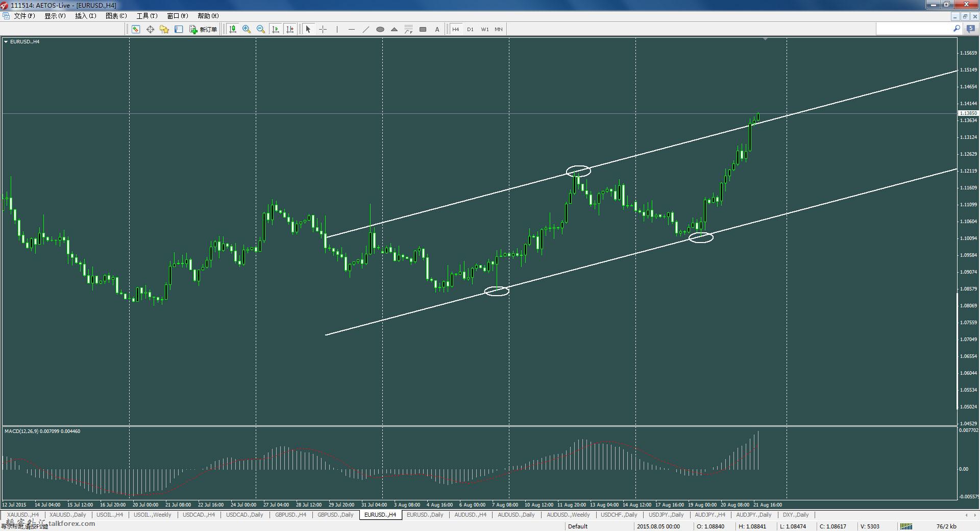This screenshot has width=980, height=531.
Task: Restore the inner chart window
Action: coord(965,16)
